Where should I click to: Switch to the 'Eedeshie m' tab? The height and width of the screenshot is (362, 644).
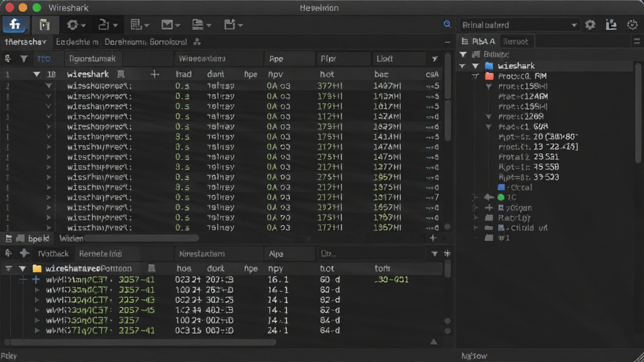click(77, 42)
